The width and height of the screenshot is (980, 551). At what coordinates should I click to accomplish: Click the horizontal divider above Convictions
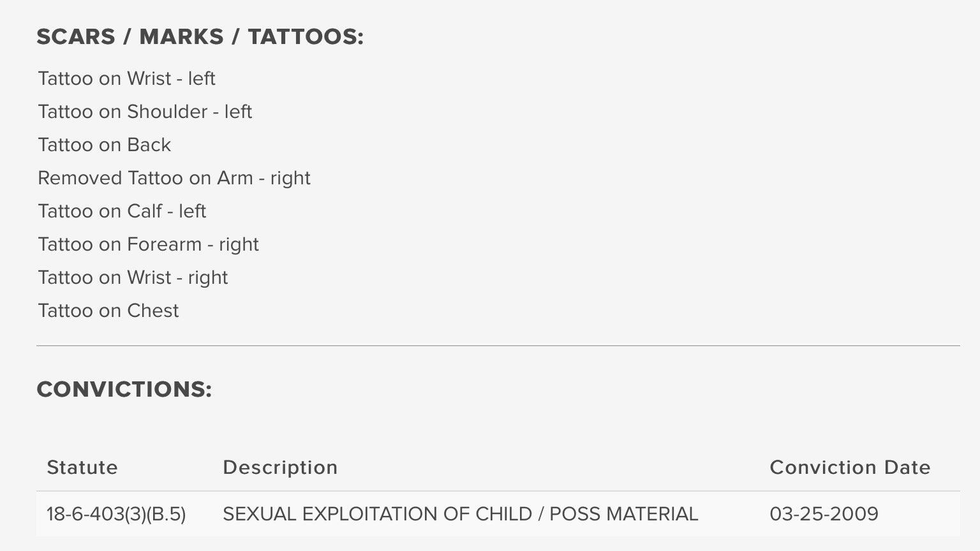[498, 346]
